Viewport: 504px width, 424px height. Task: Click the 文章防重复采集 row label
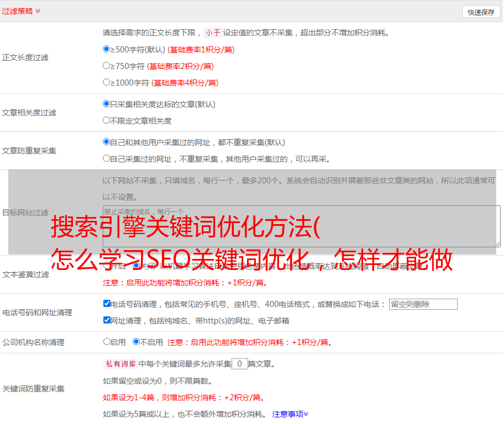coord(29,151)
